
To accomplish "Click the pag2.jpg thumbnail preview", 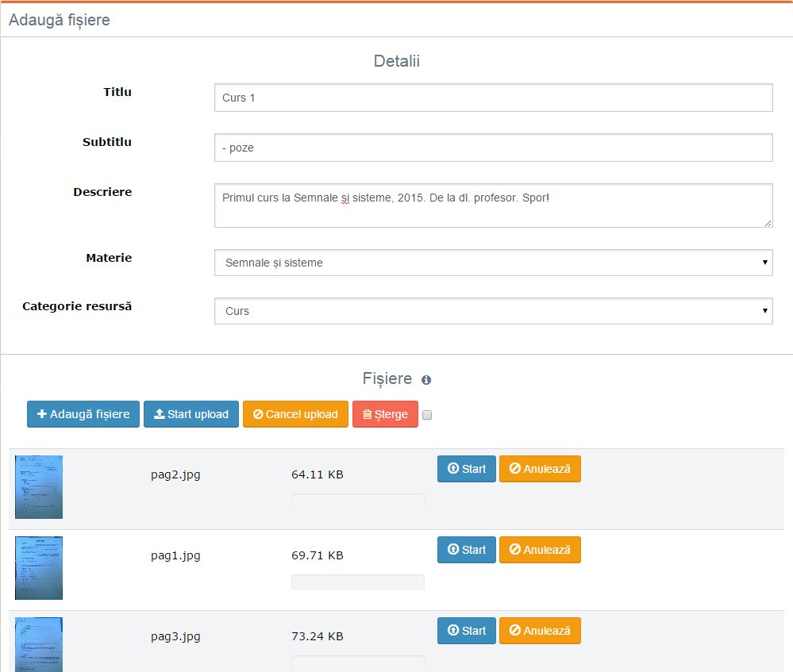I will pos(39,487).
